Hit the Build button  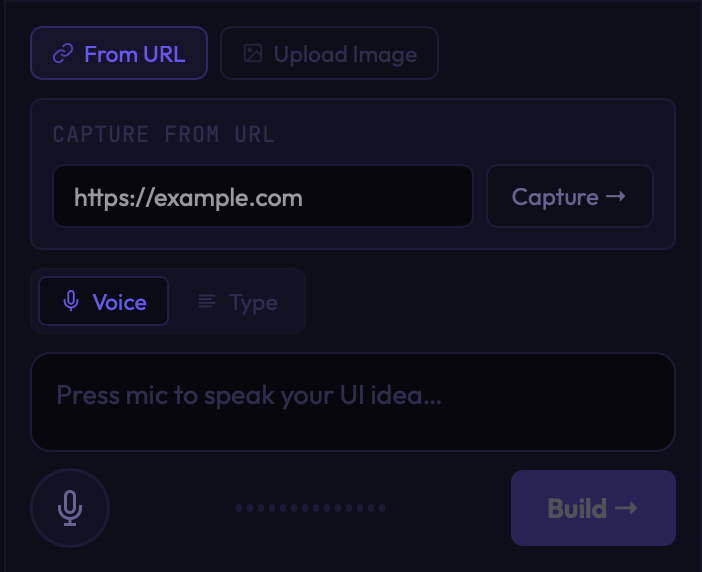[x=593, y=508]
